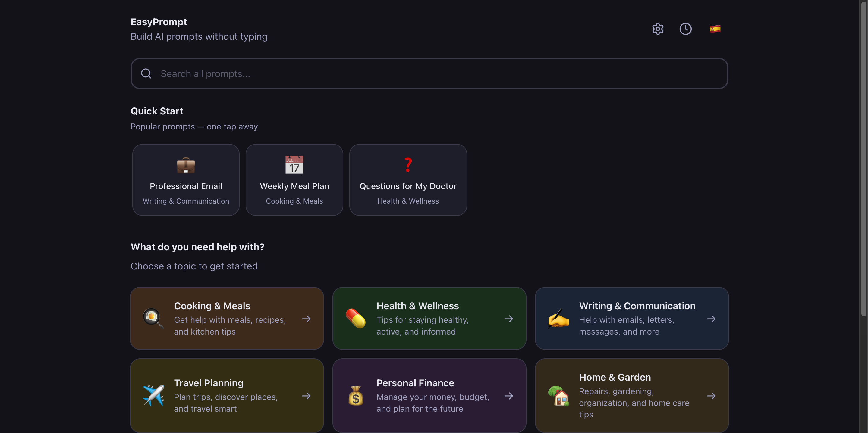This screenshot has width=868, height=433.
Task: Open settings via the gear icon
Action: [x=657, y=29]
